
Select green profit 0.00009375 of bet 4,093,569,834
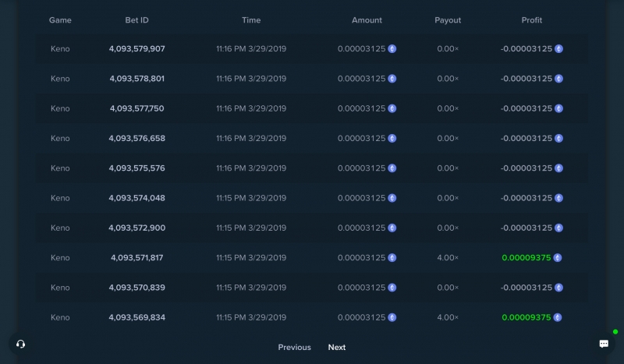coord(526,317)
